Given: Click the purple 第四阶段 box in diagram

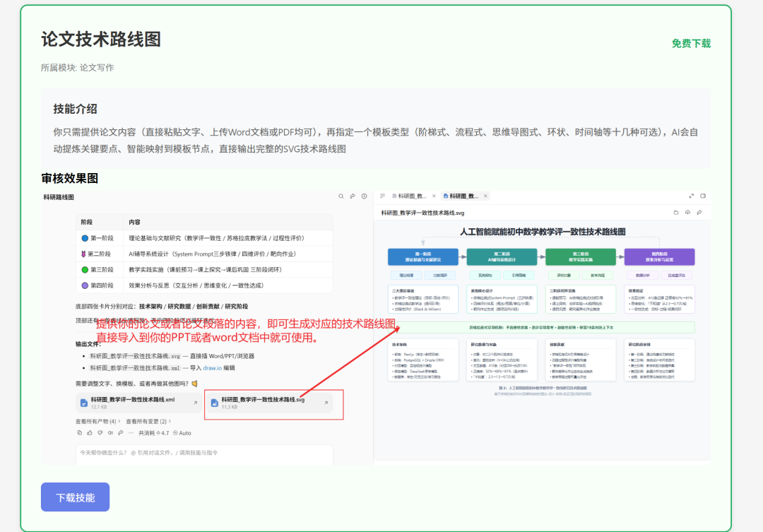Looking at the screenshot, I should click(x=659, y=257).
